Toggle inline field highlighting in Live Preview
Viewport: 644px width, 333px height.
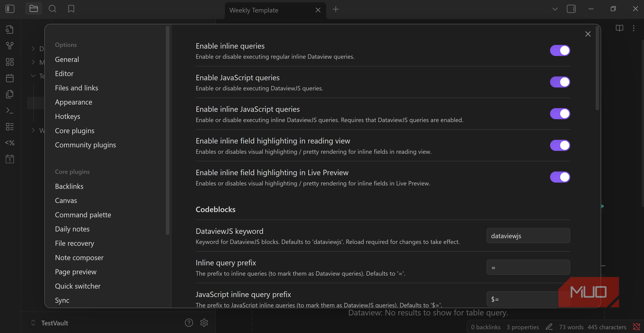tap(560, 177)
